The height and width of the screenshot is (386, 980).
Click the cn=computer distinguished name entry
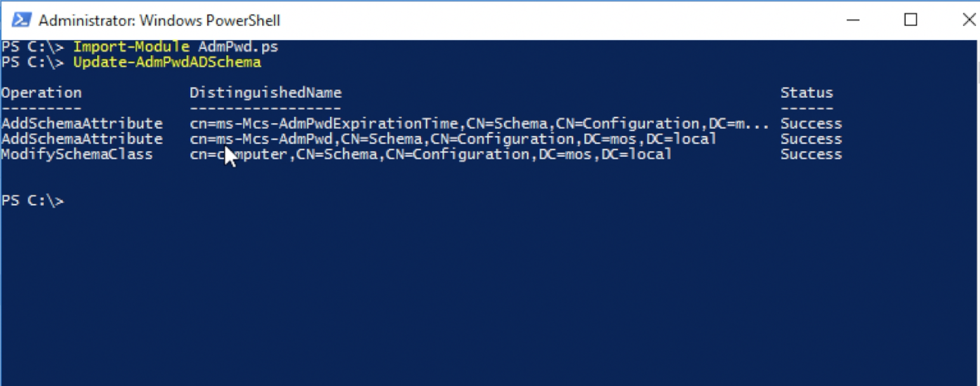click(430, 154)
